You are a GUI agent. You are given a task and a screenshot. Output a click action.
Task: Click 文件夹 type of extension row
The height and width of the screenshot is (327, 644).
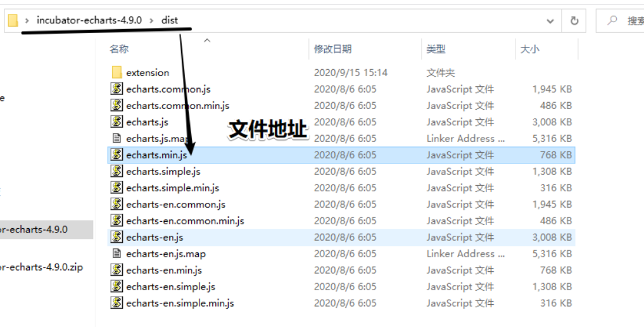(x=440, y=73)
